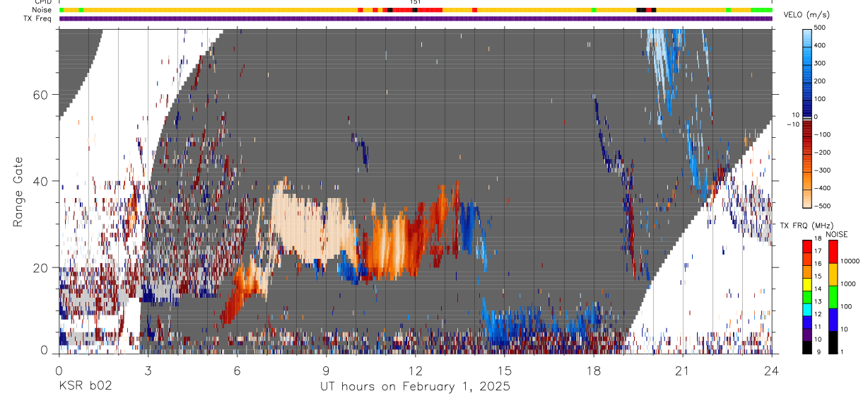The image size is (868, 401).
Task: Click the velocity colorbar label "300"
Action: (821, 63)
